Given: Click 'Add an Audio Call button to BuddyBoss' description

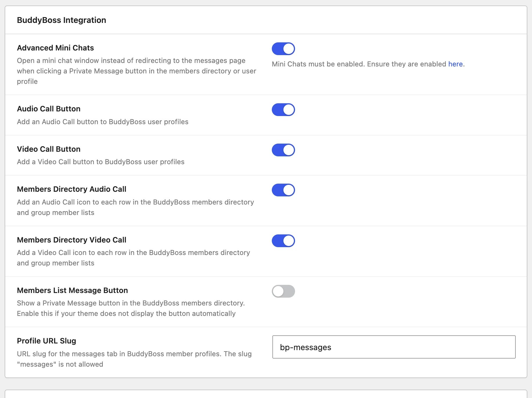Looking at the screenshot, I should (x=103, y=122).
